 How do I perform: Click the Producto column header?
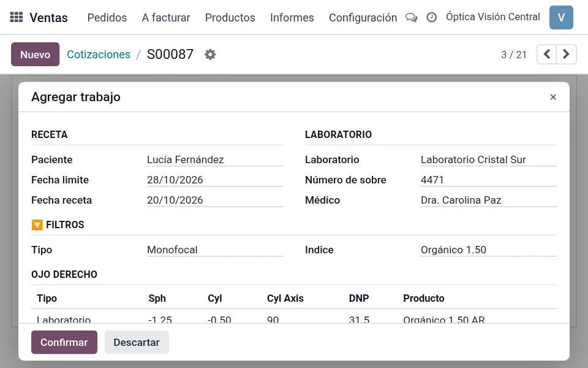click(x=424, y=298)
